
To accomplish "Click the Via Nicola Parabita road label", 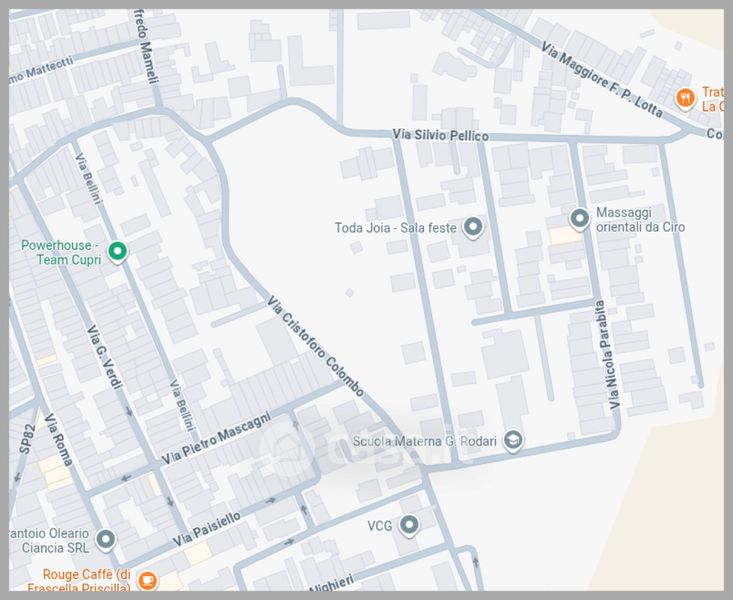I will click(x=608, y=355).
